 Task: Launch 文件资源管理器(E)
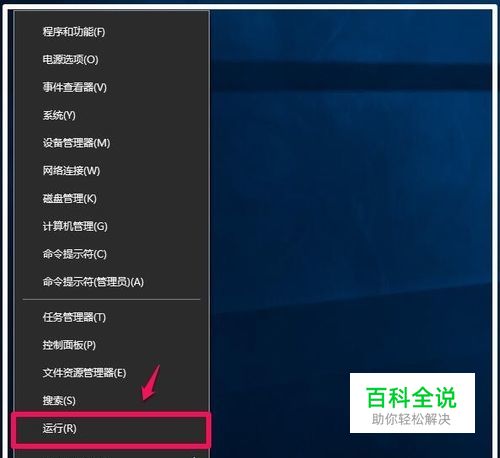(x=111, y=373)
